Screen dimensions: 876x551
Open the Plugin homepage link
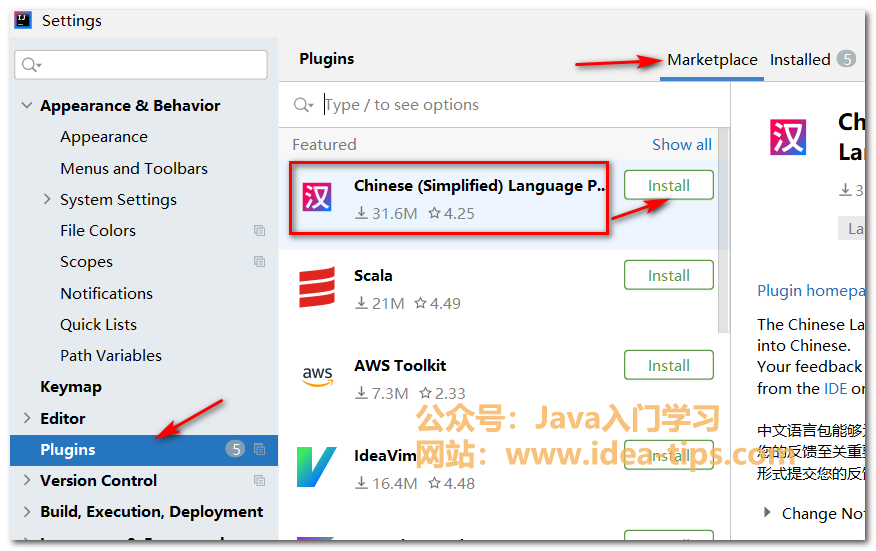[x=811, y=291]
